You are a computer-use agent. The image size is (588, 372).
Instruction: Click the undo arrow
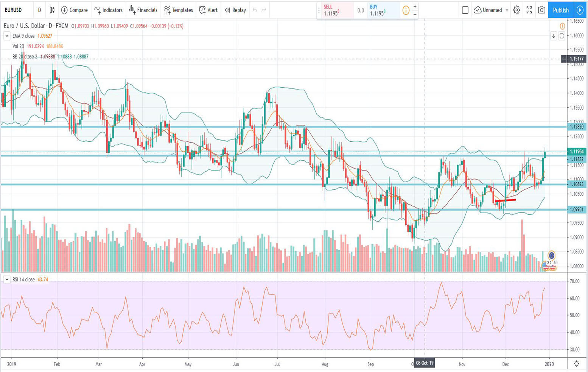tap(255, 10)
